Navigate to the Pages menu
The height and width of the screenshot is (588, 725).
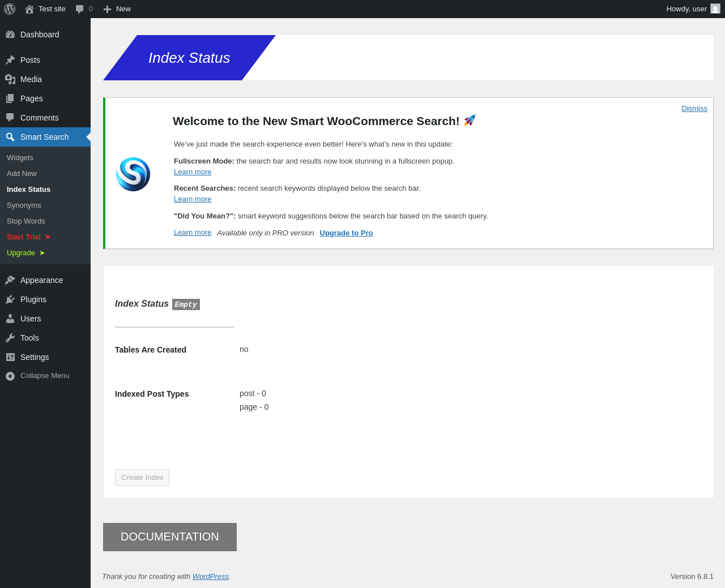pos(45,98)
